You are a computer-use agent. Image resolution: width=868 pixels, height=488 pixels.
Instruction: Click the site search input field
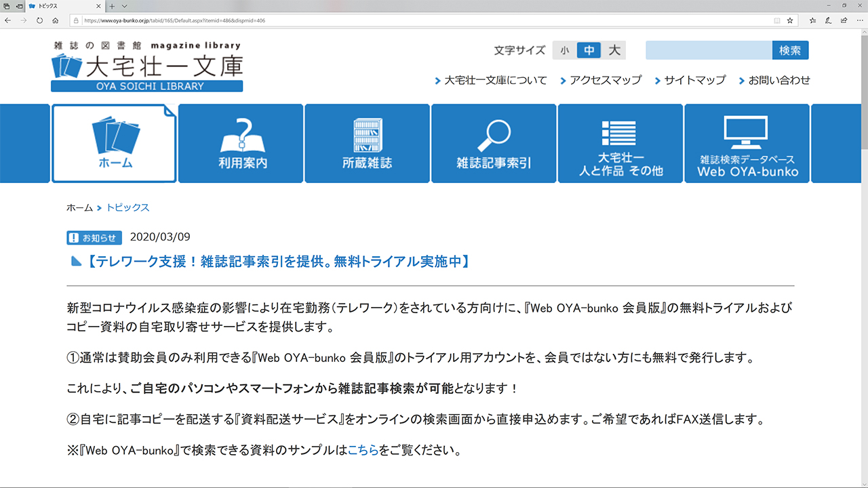(709, 50)
